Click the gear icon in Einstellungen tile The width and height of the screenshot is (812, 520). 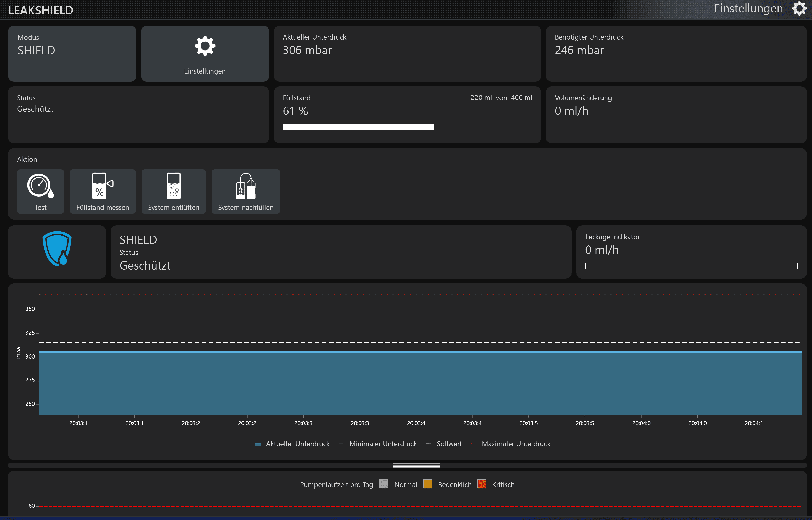click(x=205, y=46)
